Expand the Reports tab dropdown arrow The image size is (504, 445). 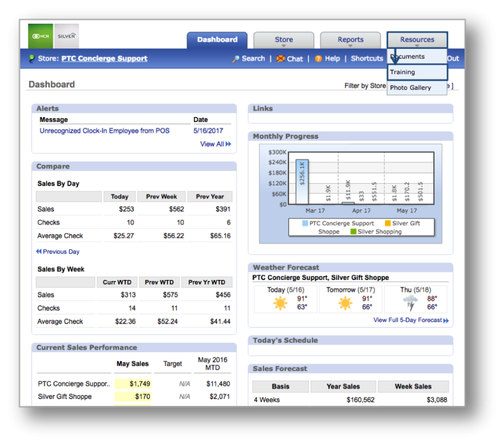pos(350,46)
